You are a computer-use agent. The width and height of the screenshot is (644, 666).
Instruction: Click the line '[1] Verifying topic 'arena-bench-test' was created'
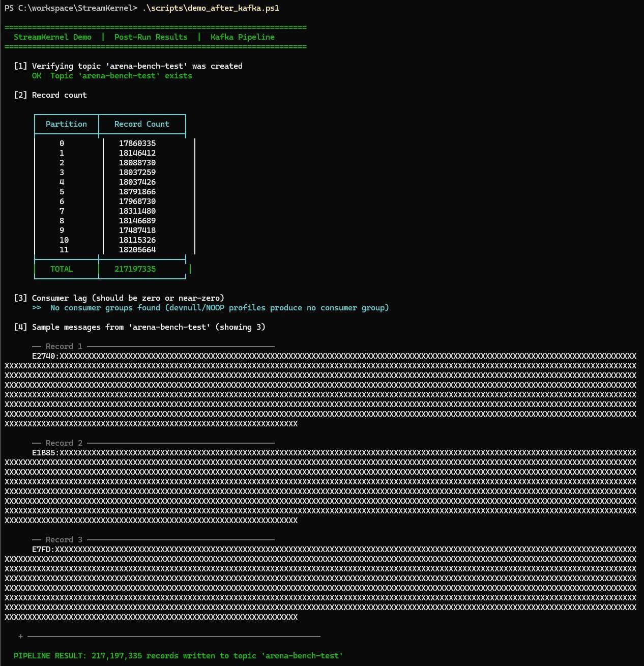(x=128, y=66)
